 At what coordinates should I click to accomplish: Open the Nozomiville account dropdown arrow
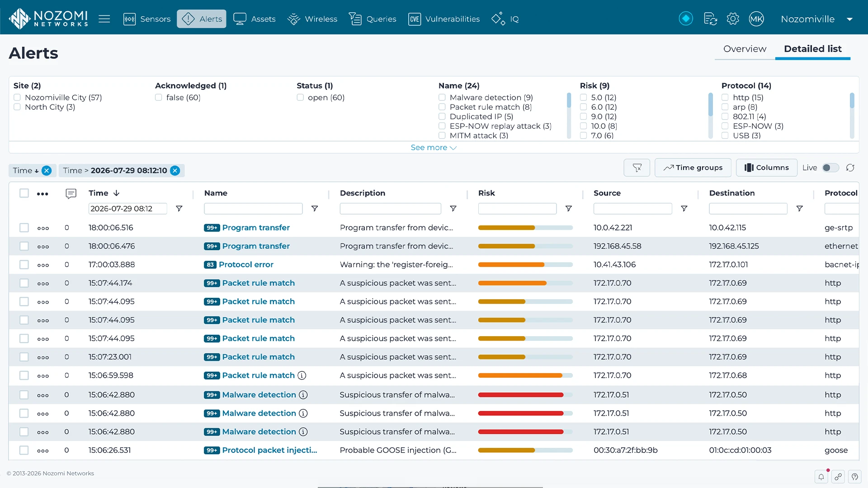tap(849, 19)
